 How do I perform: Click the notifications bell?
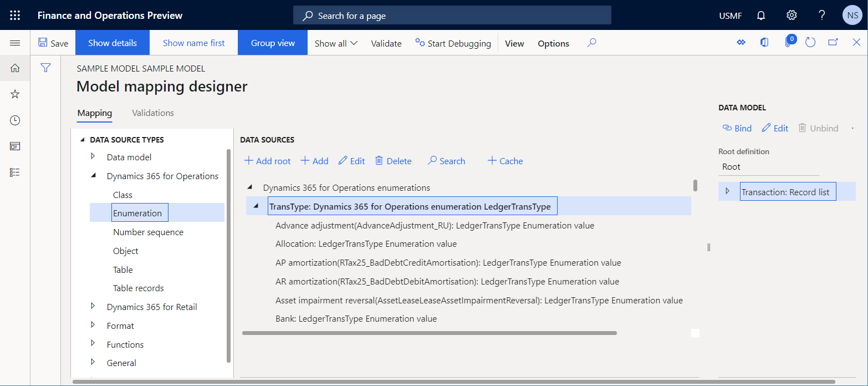760,15
